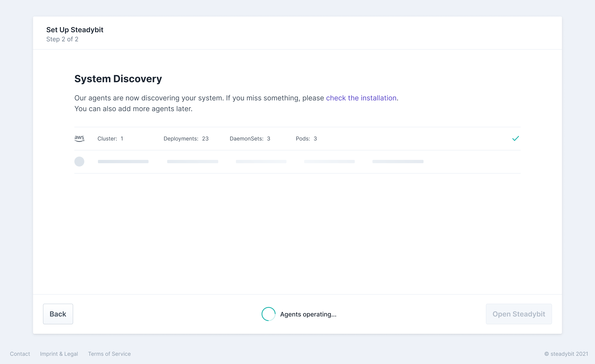Image resolution: width=595 pixels, height=364 pixels.
Task: Click the Set Up Steadybit title
Action: [x=75, y=30]
